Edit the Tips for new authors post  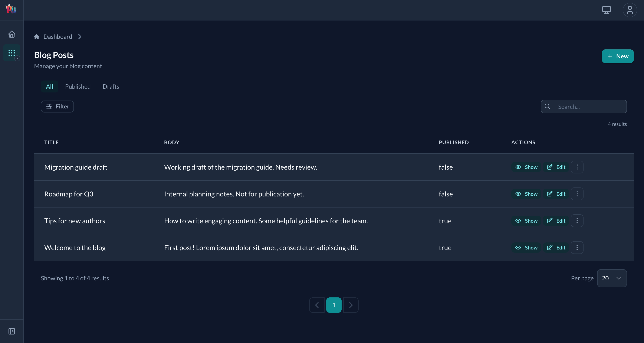point(556,221)
